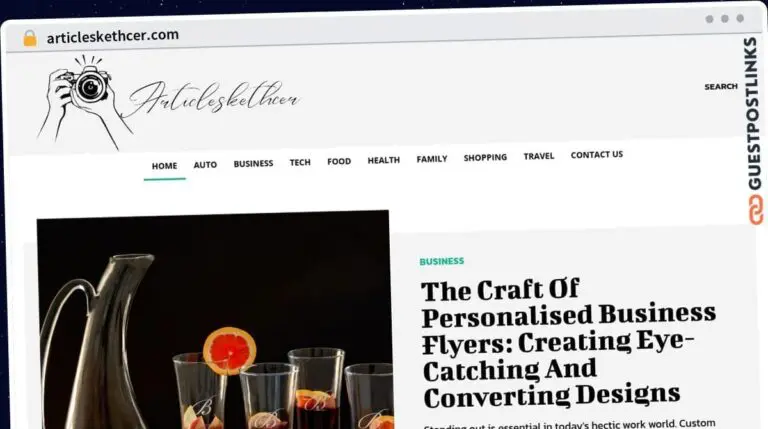Select the FOOD menu item
The image size is (768, 429).
pyautogui.click(x=339, y=161)
